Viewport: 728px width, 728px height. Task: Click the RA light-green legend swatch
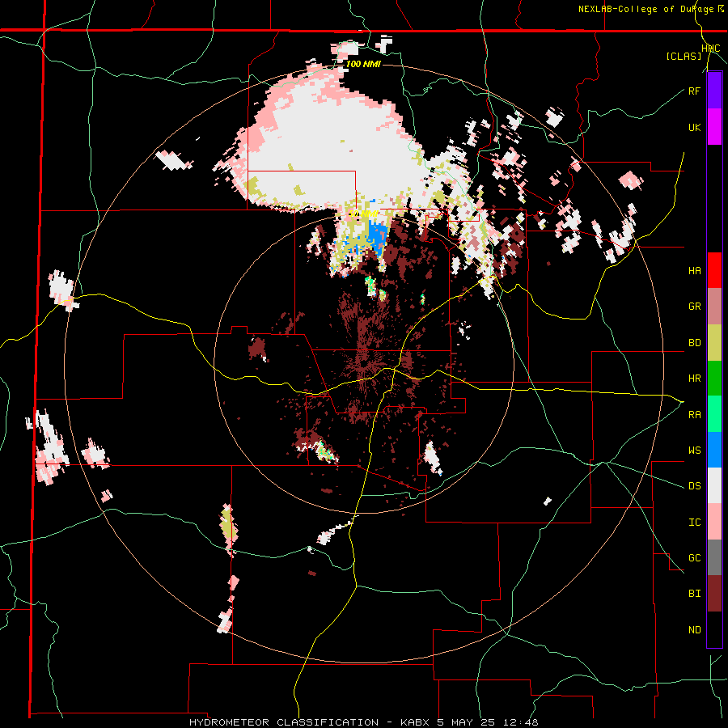714,414
